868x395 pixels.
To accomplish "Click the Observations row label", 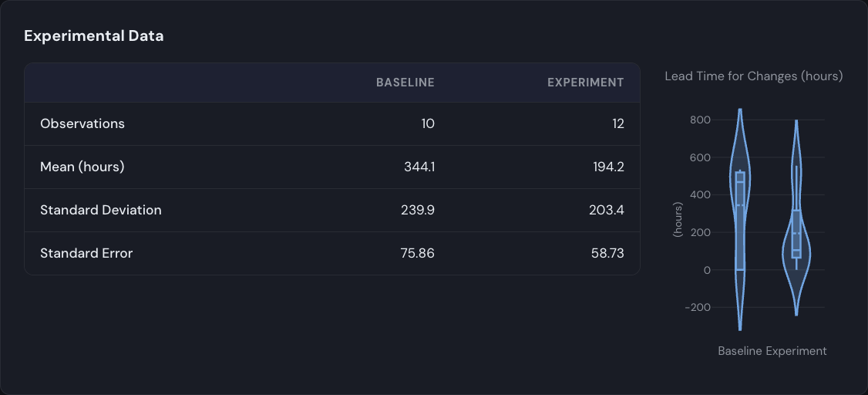I will [82, 123].
